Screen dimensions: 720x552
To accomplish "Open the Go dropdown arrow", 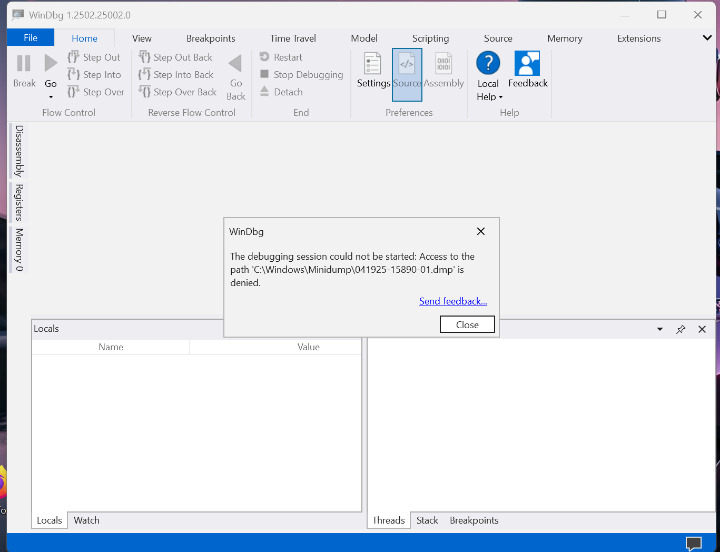I will point(51,97).
